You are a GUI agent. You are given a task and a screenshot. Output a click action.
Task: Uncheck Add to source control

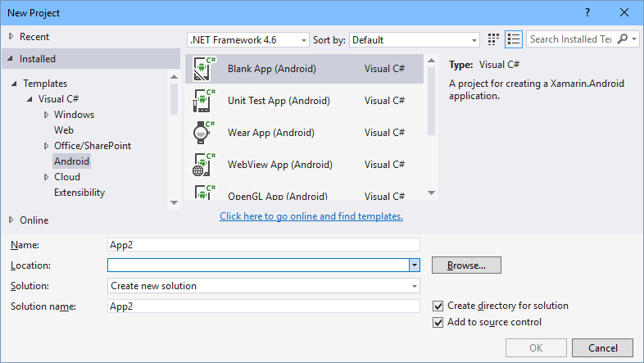[x=438, y=322]
